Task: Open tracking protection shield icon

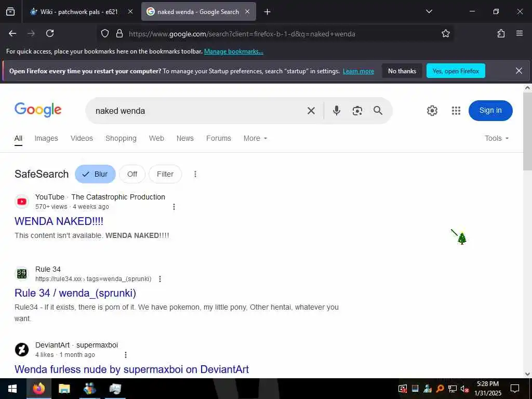Action: [105, 33]
